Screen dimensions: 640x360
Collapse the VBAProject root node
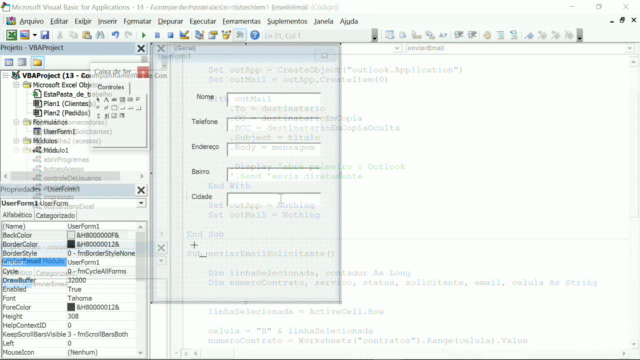5,75
